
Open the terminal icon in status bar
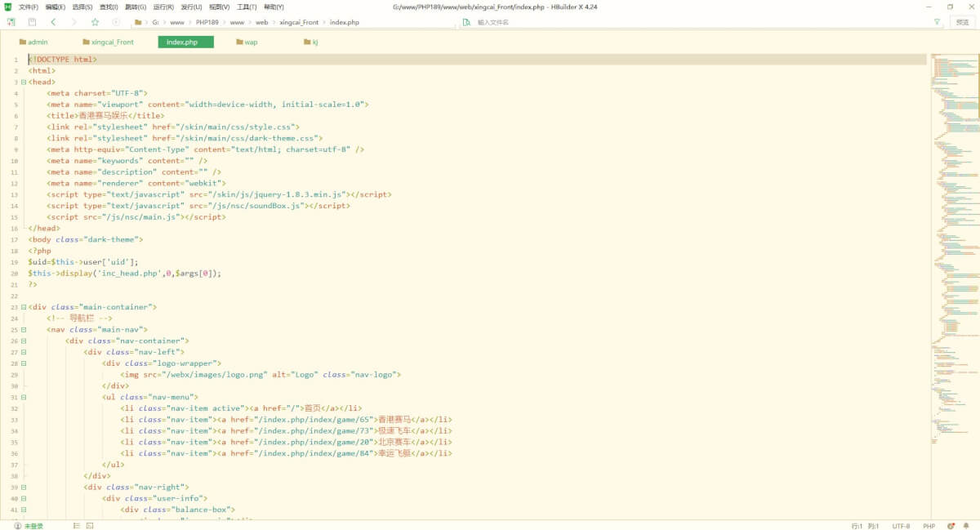pos(90,526)
